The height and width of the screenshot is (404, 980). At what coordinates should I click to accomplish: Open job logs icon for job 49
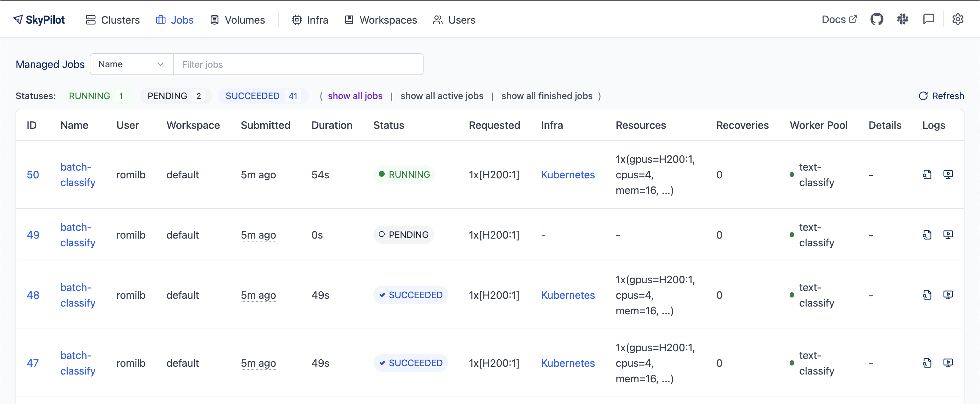click(x=927, y=235)
